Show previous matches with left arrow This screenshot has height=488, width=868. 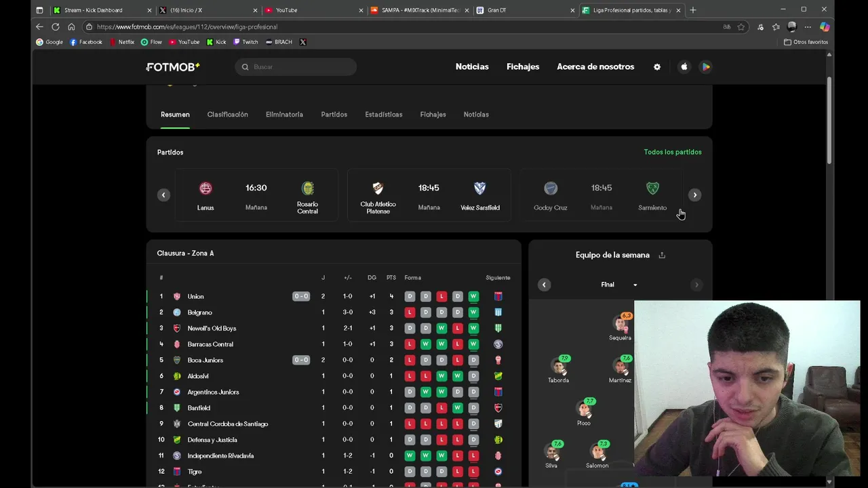[163, 195]
